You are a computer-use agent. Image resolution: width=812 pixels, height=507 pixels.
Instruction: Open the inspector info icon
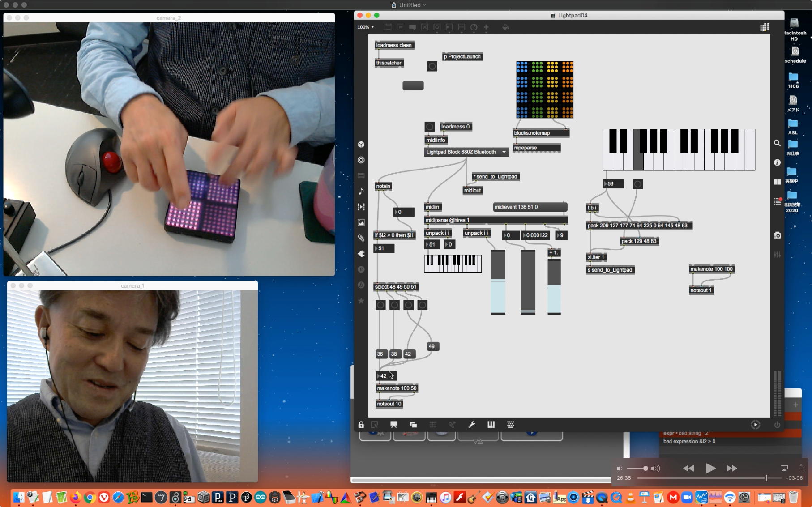click(778, 162)
